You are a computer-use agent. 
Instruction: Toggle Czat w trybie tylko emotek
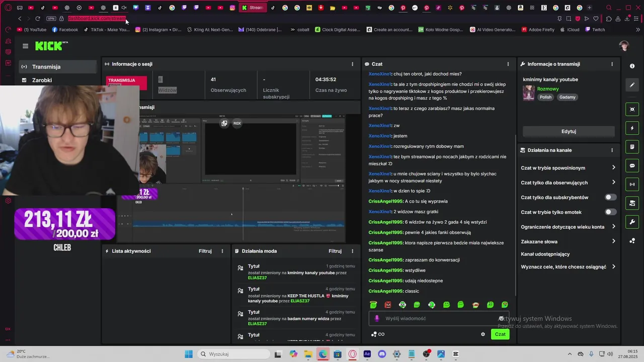[610, 212]
